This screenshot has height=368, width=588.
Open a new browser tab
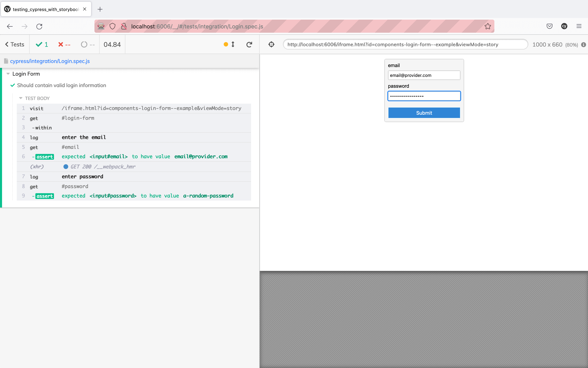click(x=100, y=9)
